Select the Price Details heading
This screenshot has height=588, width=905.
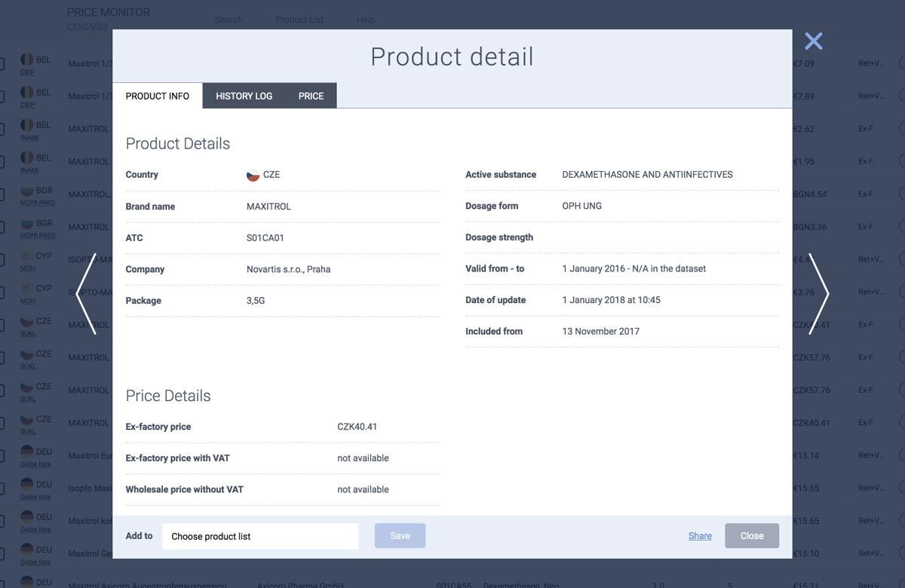click(168, 396)
